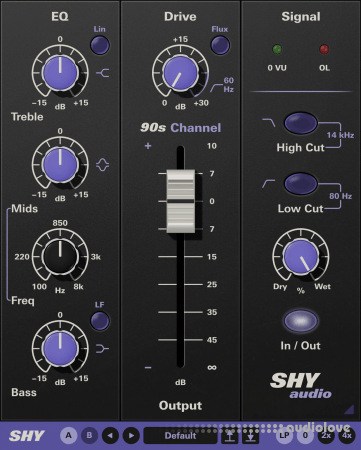The width and height of the screenshot is (361, 450).
Task: Click the Mids Freq knob
Action: 60,257
